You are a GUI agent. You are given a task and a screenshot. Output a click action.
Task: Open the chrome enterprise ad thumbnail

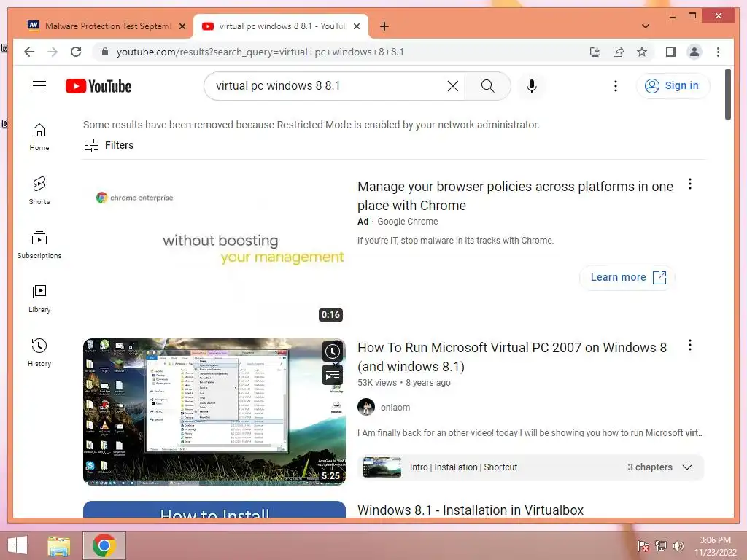214,252
